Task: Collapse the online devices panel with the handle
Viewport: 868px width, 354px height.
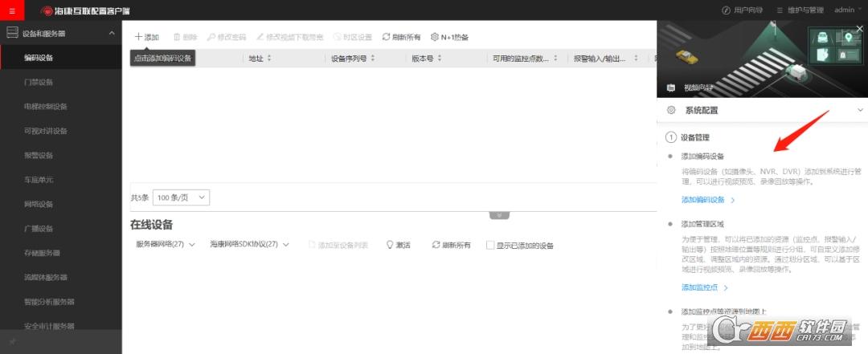Action: coord(499,215)
